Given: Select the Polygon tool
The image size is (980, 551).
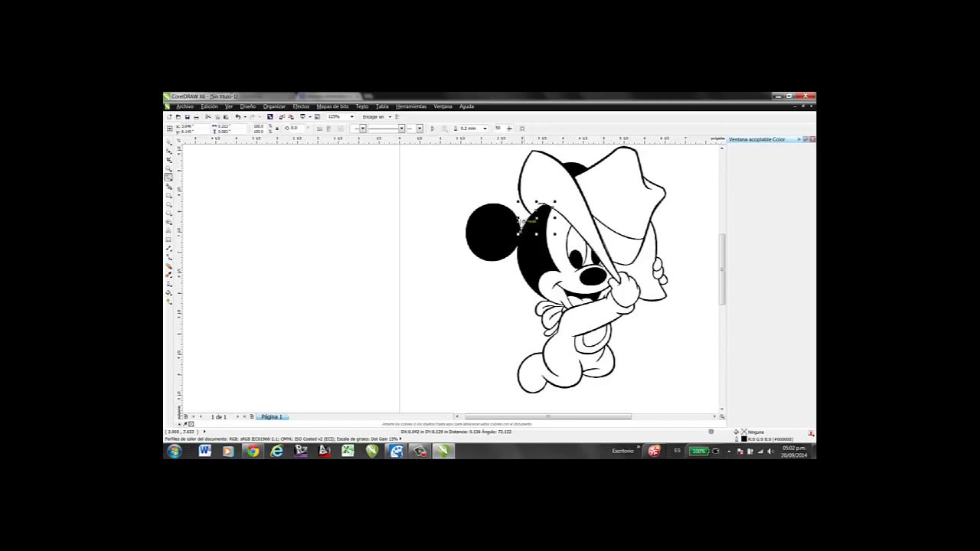Looking at the screenshot, I should click(x=169, y=212).
